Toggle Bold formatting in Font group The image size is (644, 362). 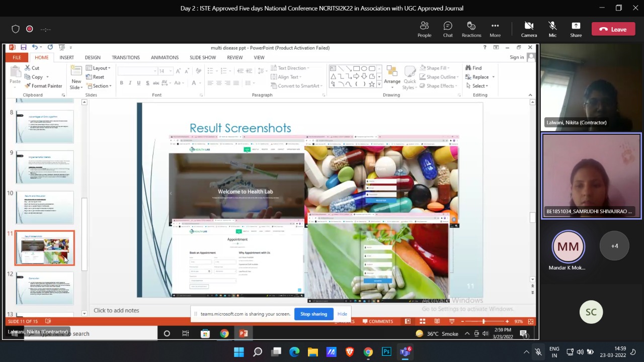click(121, 83)
